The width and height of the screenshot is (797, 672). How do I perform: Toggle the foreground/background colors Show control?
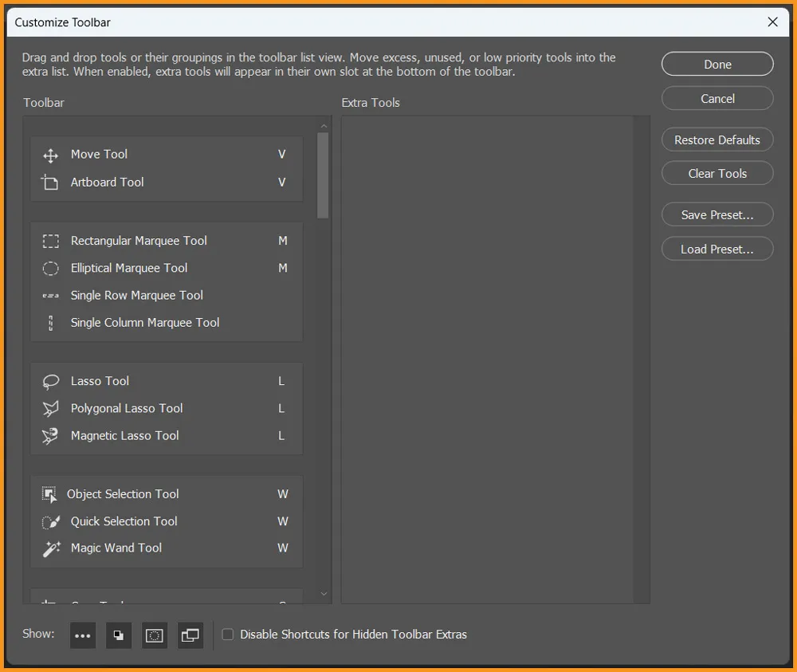coord(118,635)
